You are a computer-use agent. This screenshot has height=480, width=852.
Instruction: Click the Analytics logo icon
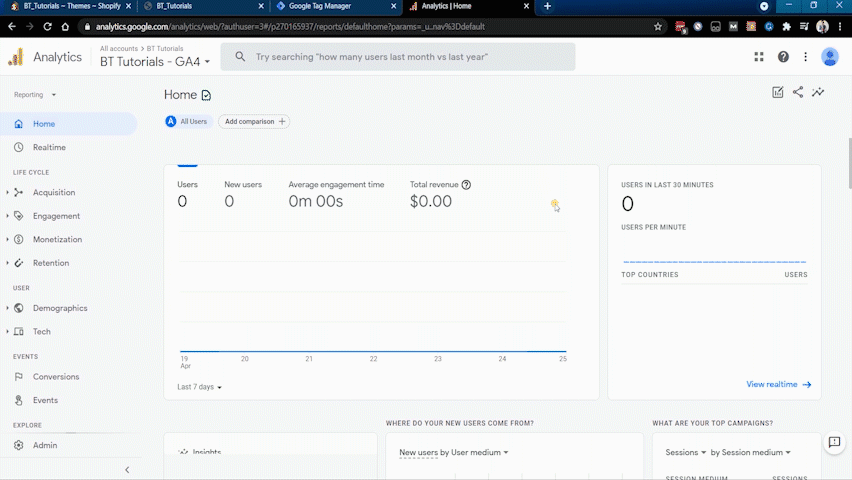16,57
